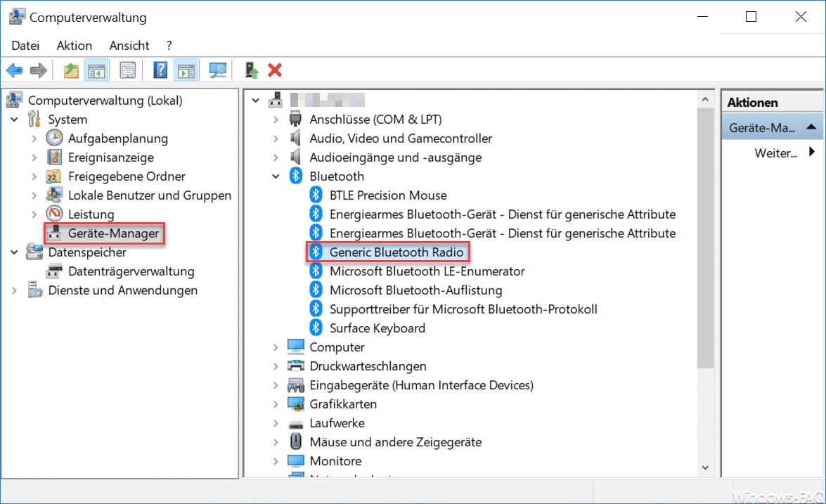
Task: Expand Audio, Video und Gamecontroller category
Action: pyautogui.click(x=276, y=138)
